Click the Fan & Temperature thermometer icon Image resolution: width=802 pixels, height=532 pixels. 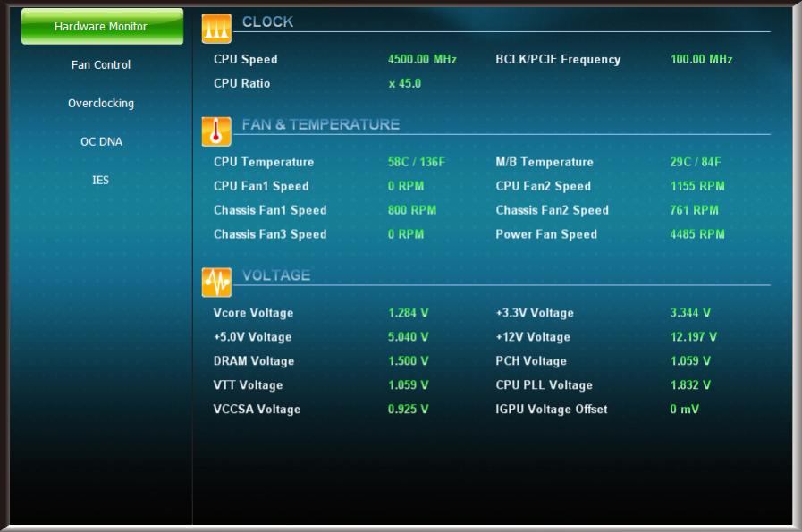click(x=216, y=131)
